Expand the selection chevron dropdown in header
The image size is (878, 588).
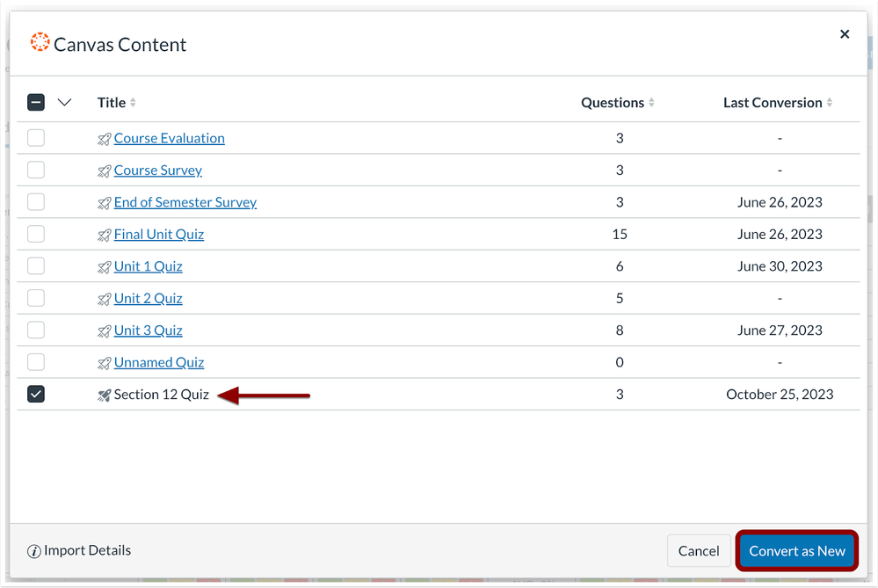tap(64, 103)
